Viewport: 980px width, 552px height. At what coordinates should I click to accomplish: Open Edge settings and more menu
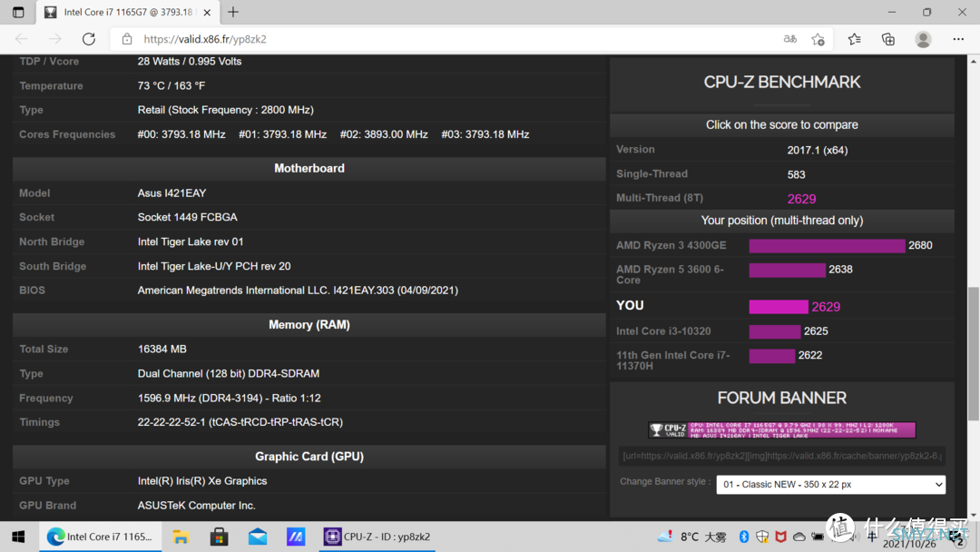point(958,39)
